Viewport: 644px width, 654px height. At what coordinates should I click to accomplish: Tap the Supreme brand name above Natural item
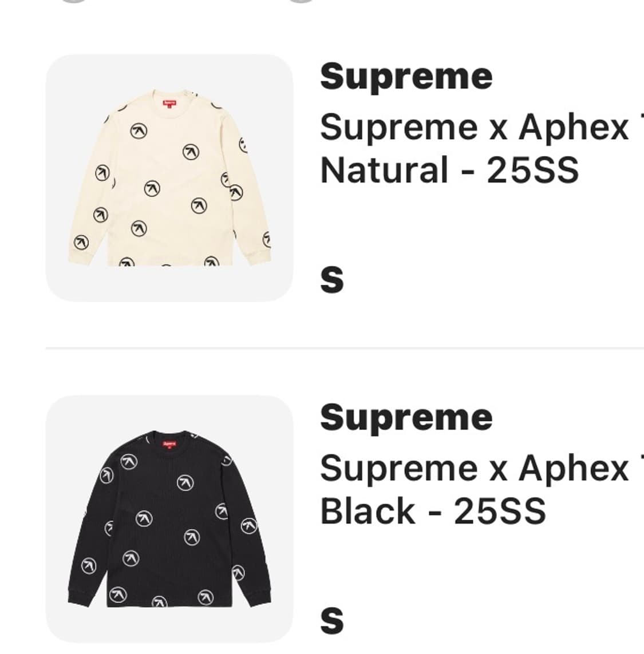pyautogui.click(x=406, y=78)
